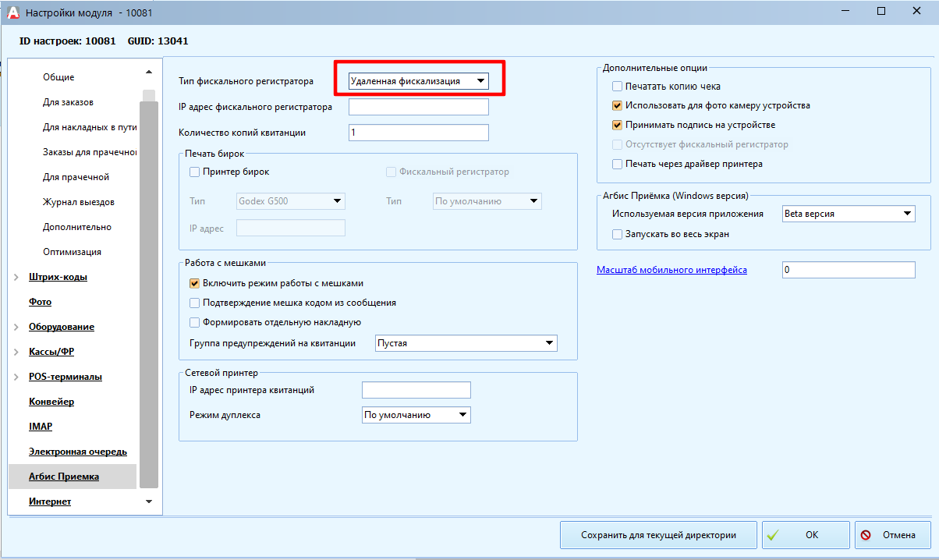
Task: Click the app logo icon in title bar
Action: point(13,12)
